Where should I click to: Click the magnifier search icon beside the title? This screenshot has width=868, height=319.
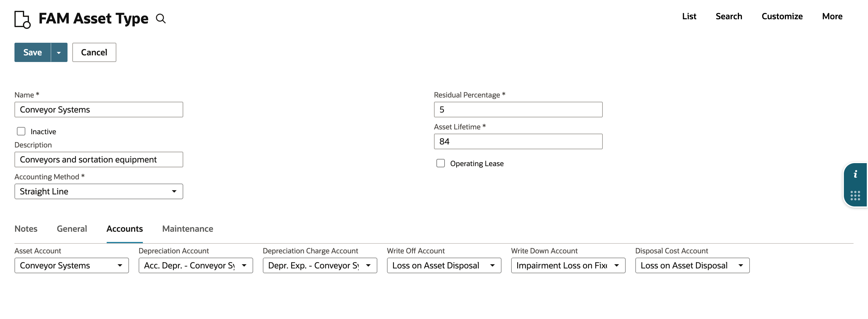161,18
